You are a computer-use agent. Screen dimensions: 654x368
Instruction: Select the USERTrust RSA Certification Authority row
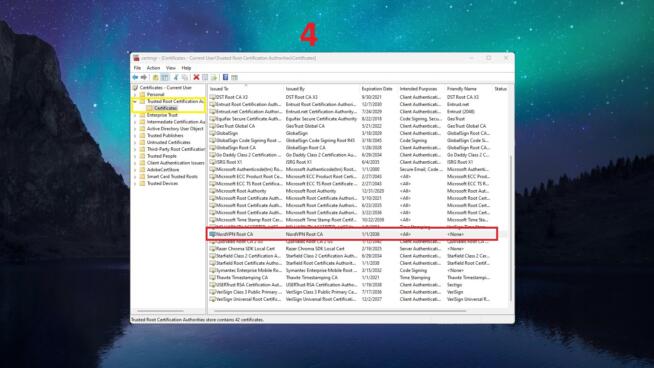coord(358,285)
